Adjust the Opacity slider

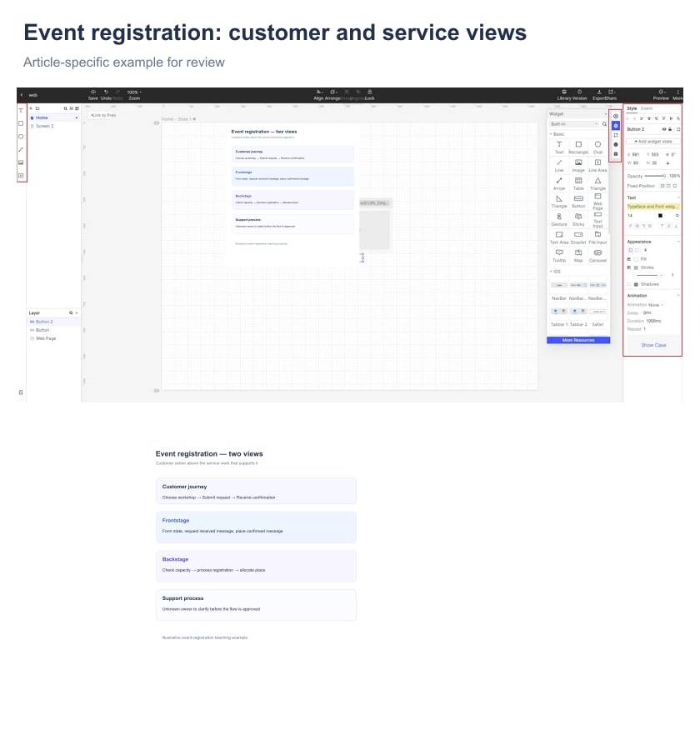pyautogui.click(x=655, y=176)
